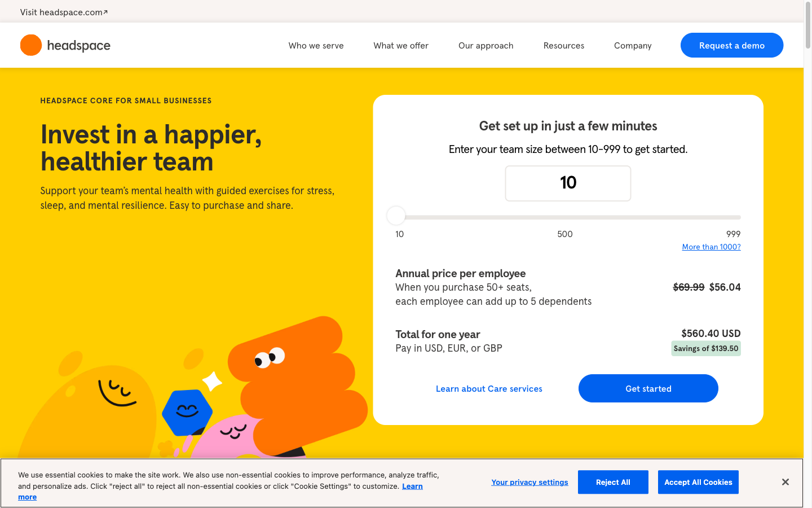Click Get set up in minutes heading
This screenshot has height=508, width=812.
tap(568, 126)
